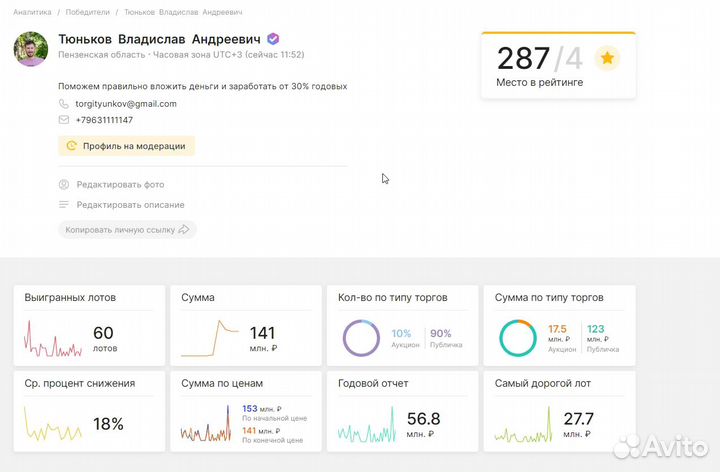Image resolution: width=720 pixels, height=472 pixels.
Task: Select Редактировать описание link
Action: tap(130, 205)
